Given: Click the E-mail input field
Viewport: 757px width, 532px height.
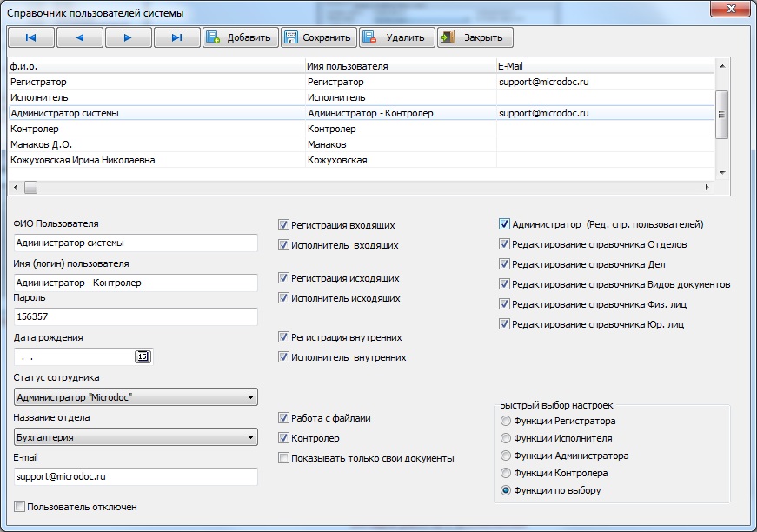Looking at the screenshot, I should coord(136,476).
